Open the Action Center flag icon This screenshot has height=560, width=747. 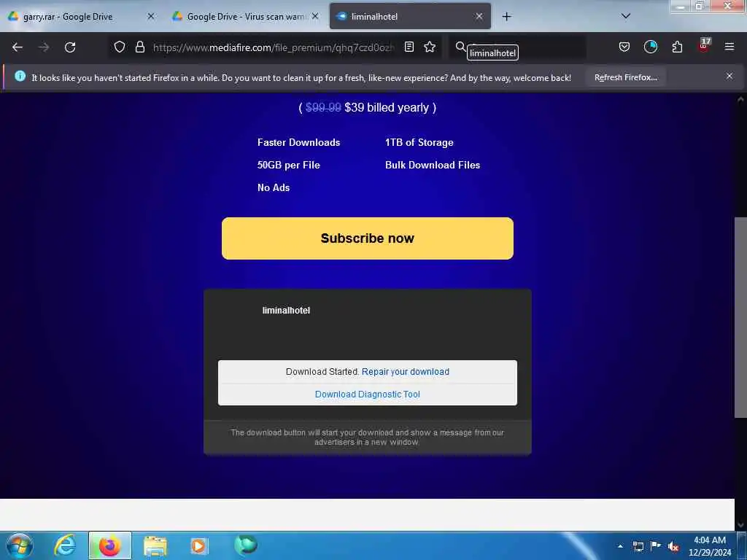(x=656, y=545)
